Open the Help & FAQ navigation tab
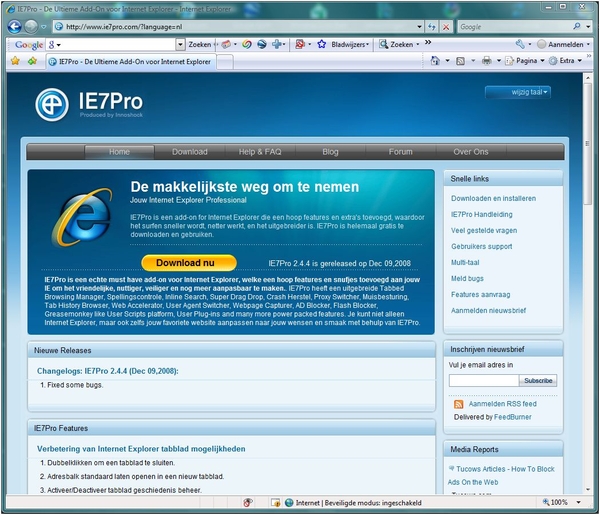The image size is (600, 515). pyautogui.click(x=260, y=152)
